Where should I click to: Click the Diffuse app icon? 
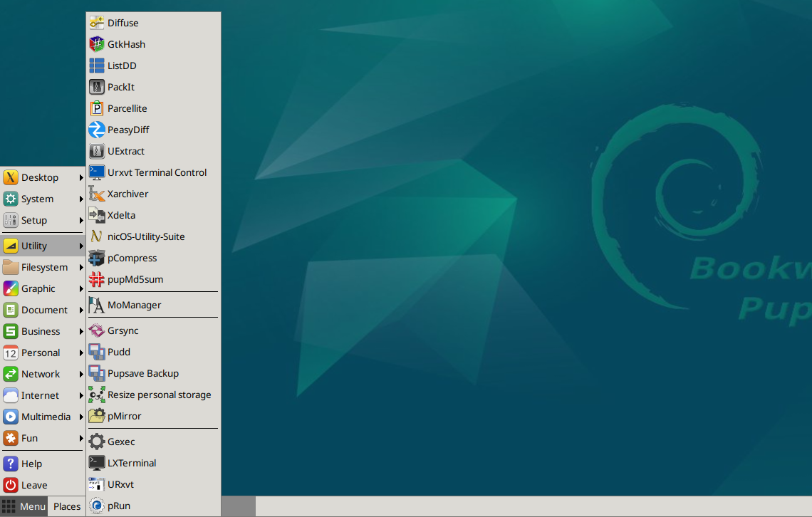point(97,23)
